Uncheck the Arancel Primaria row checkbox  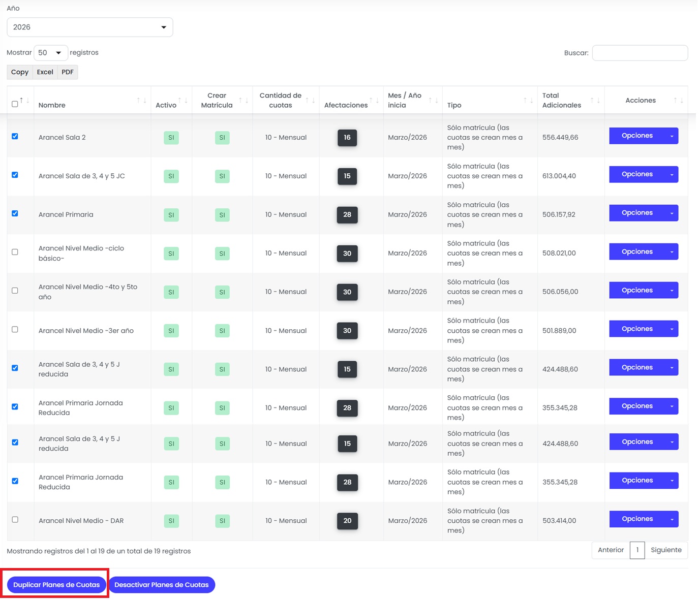pos(15,213)
